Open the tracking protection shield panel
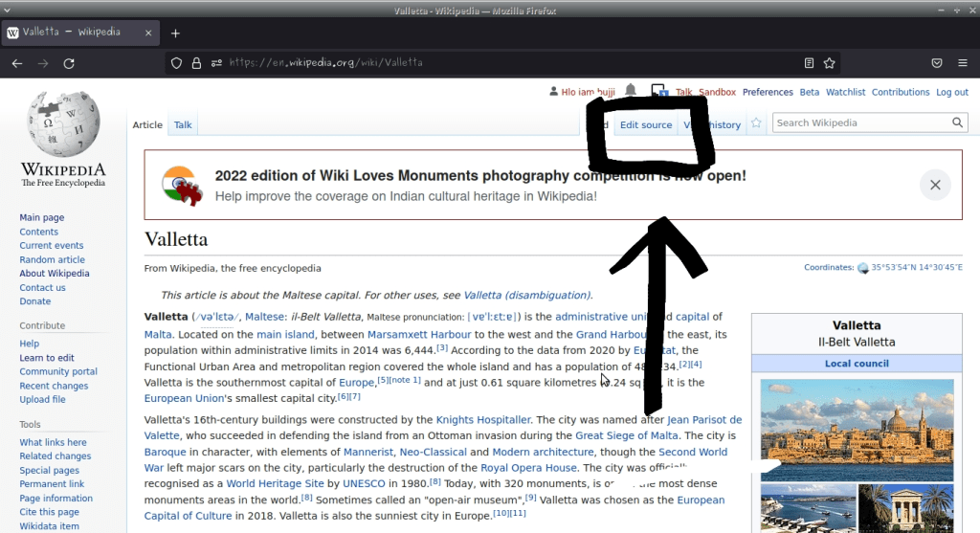Image resolution: width=980 pixels, height=533 pixels. 176,63
